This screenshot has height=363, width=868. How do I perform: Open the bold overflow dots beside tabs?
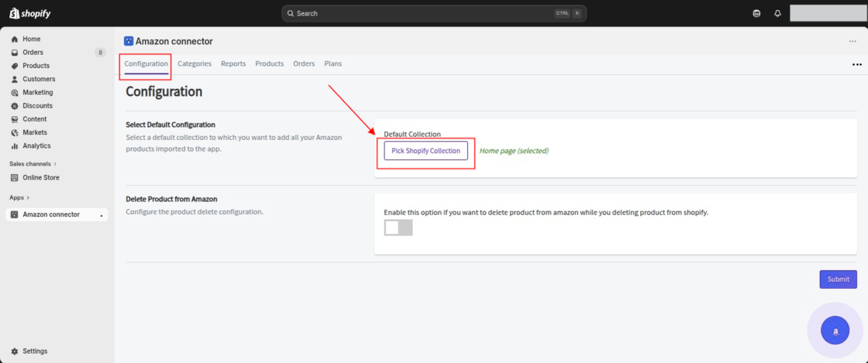click(857, 65)
